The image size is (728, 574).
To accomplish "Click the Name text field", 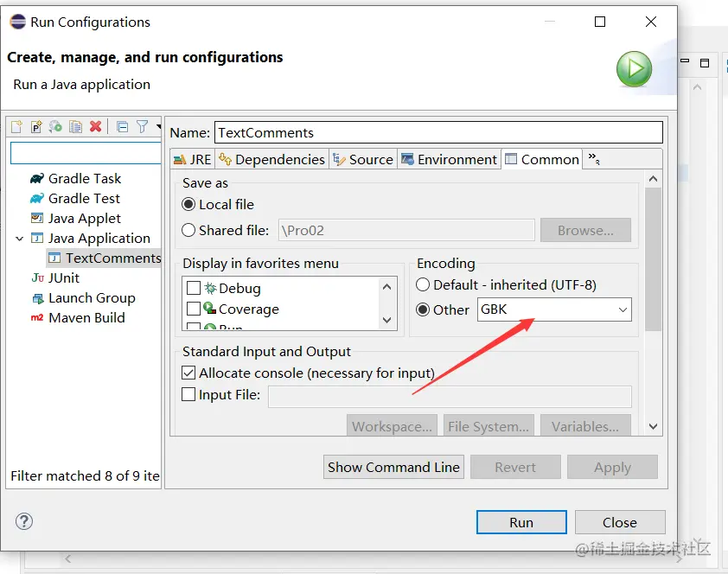I will coord(437,132).
